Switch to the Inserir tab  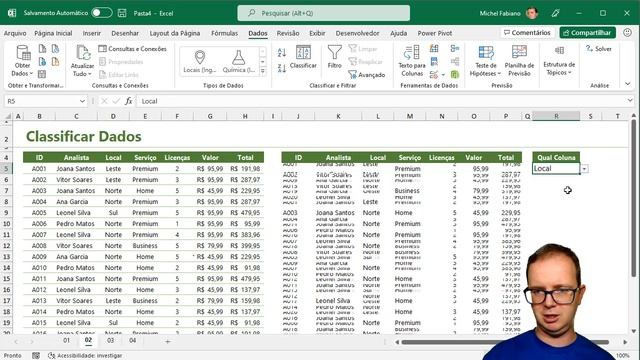point(91,33)
